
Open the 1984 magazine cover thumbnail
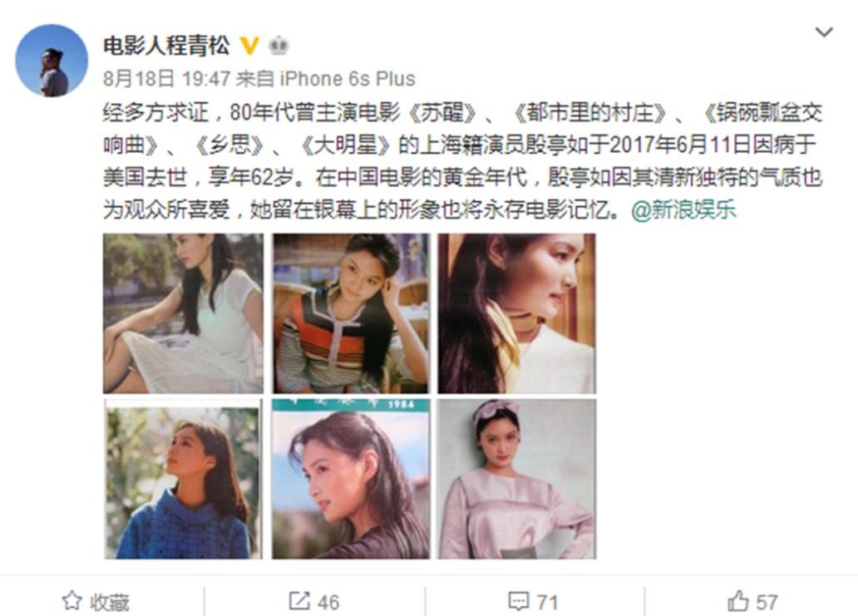coord(352,479)
